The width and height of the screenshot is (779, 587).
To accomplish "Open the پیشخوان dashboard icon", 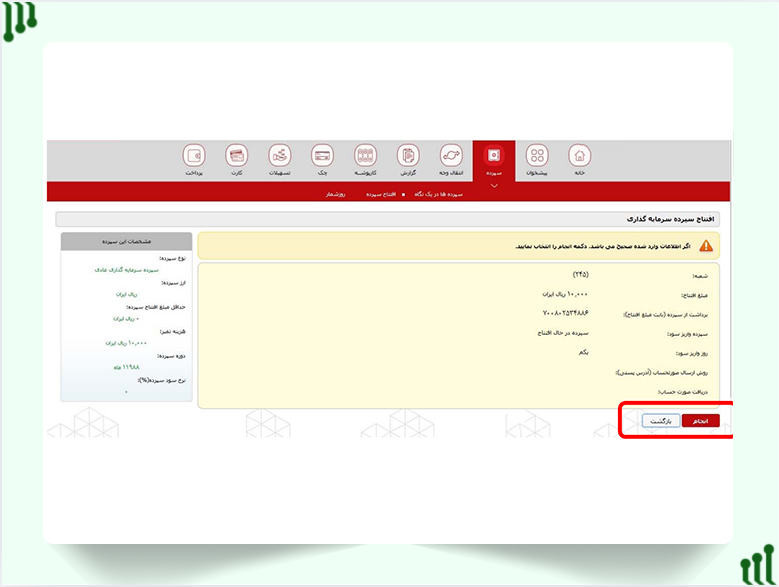I will (x=537, y=156).
